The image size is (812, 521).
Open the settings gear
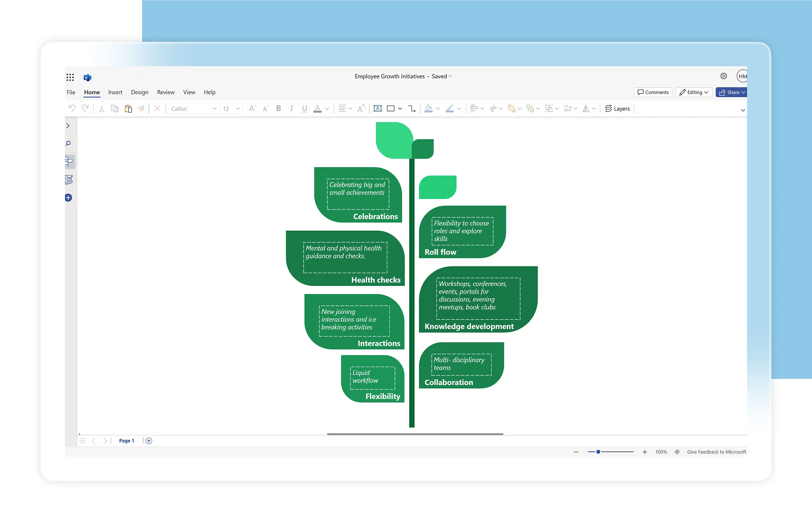(723, 76)
